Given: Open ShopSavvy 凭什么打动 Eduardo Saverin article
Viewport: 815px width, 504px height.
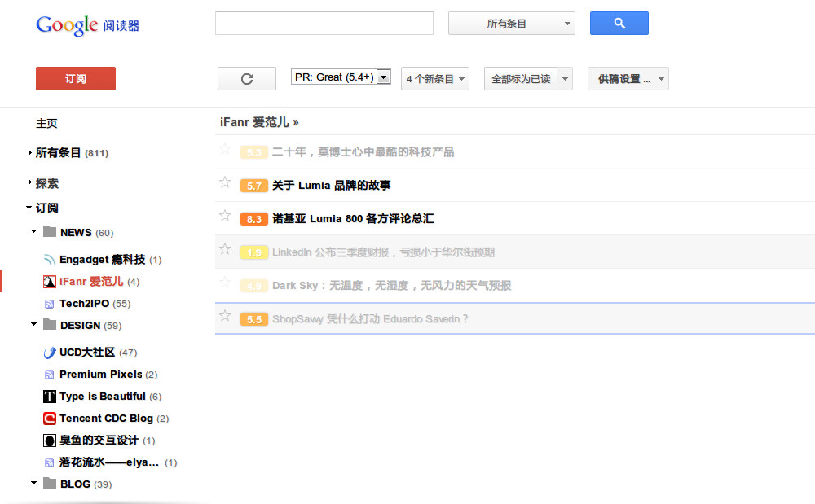Looking at the screenshot, I should [x=369, y=319].
